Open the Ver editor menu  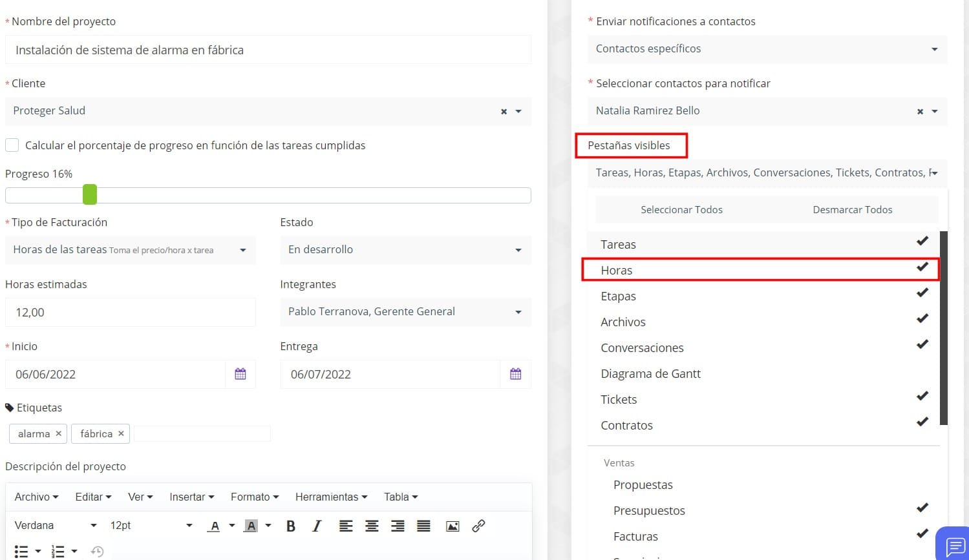pos(140,497)
